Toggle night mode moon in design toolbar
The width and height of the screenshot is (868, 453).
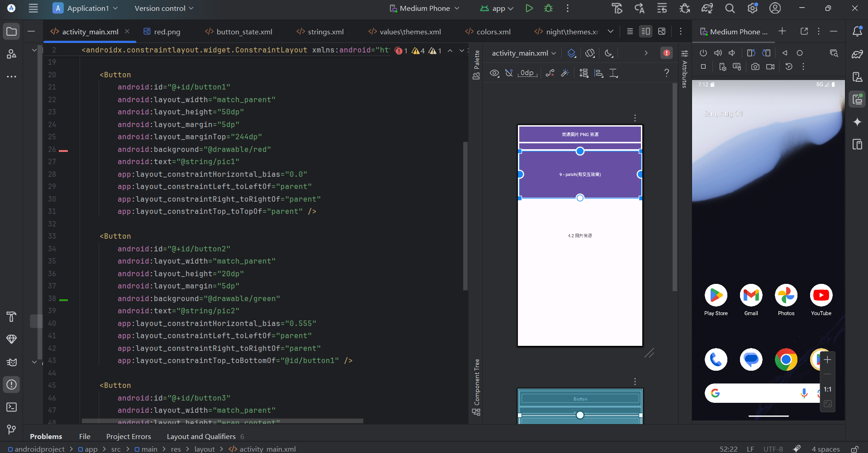tap(609, 53)
